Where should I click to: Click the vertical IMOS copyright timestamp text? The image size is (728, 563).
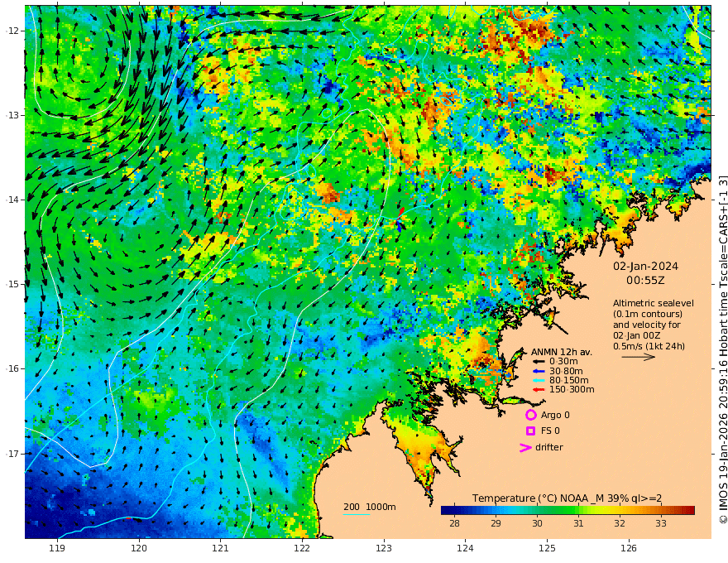(723, 349)
